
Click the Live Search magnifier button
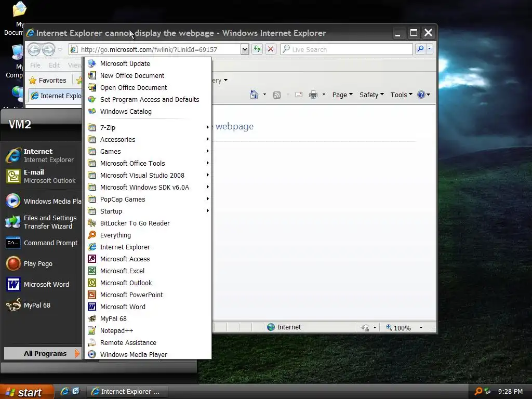pos(420,49)
